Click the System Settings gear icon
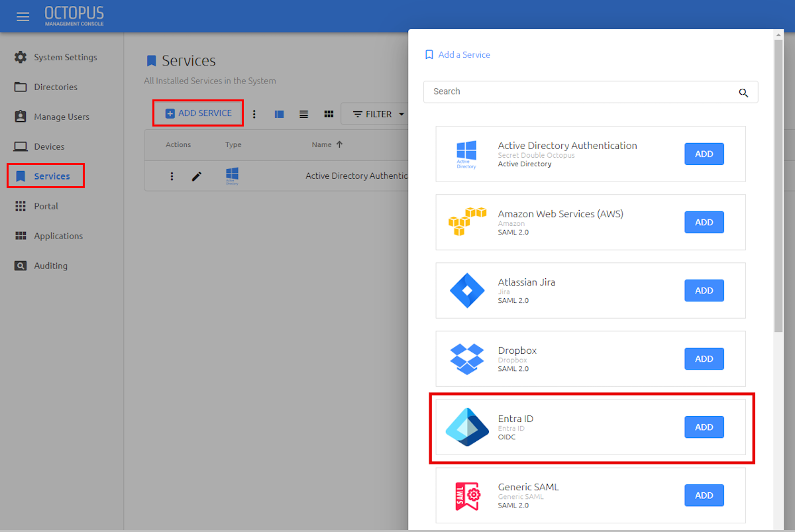Viewport: 795px width, 532px height. pyautogui.click(x=21, y=57)
